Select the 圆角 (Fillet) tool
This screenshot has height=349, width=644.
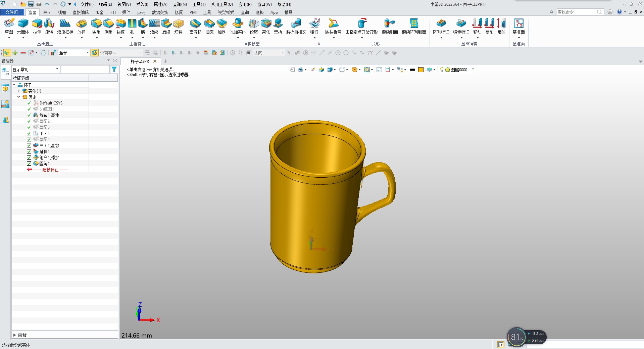(96, 27)
